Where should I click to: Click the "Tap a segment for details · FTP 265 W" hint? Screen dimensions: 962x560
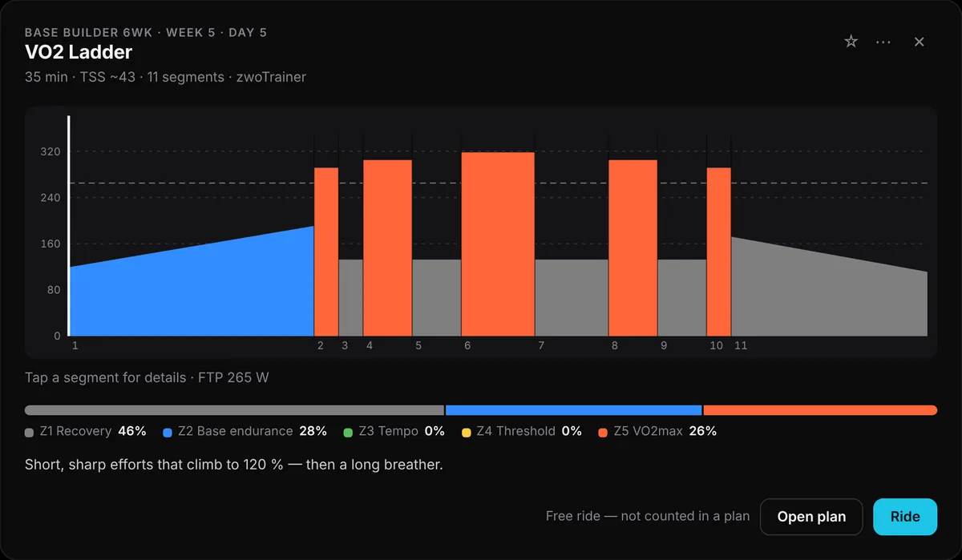tap(147, 377)
